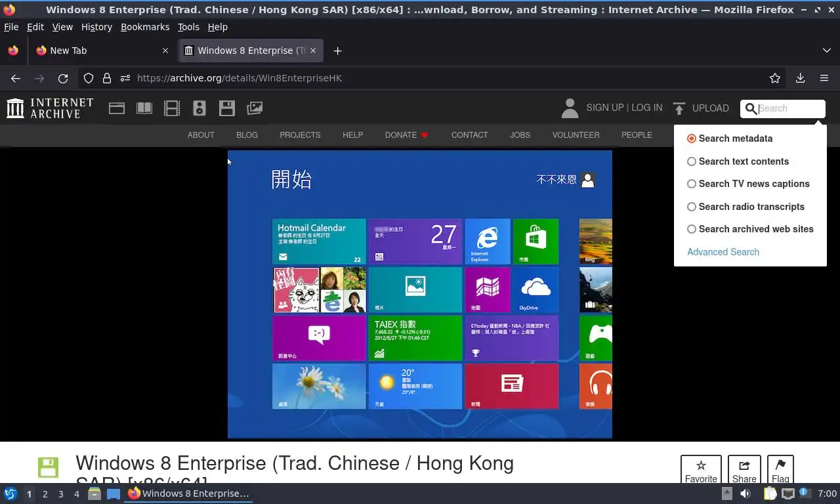Open the site permissions icon in the address bar
The width and height of the screenshot is (840, 504).
[x=125, y=78]
